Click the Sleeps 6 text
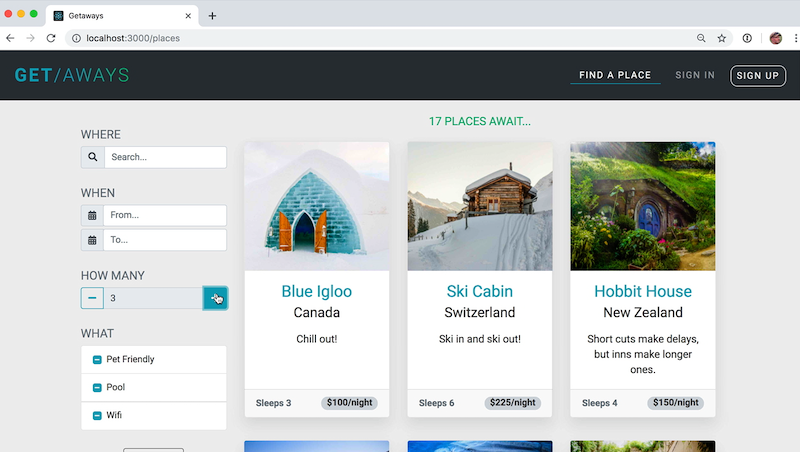The width and height of the screenshot is (800, 452). pos(436,403)
